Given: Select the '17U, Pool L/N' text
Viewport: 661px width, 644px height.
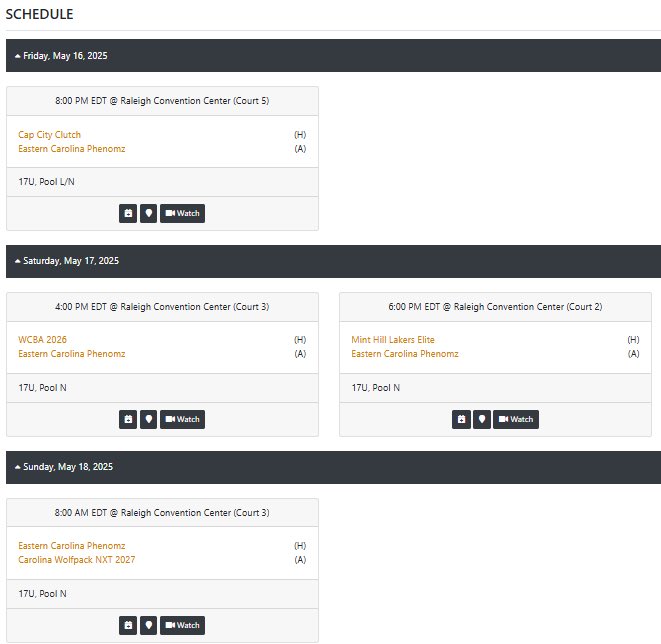Looking at the screenshot, I should (x=46, y=182).
